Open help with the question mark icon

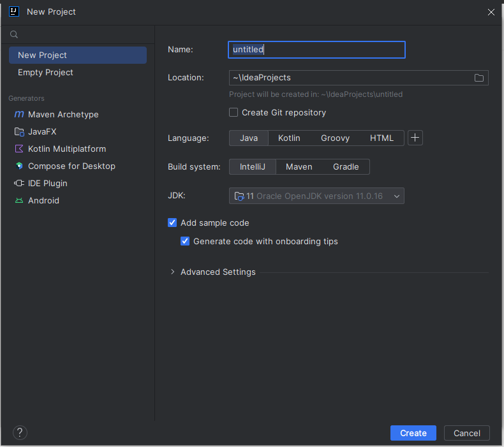20,432
